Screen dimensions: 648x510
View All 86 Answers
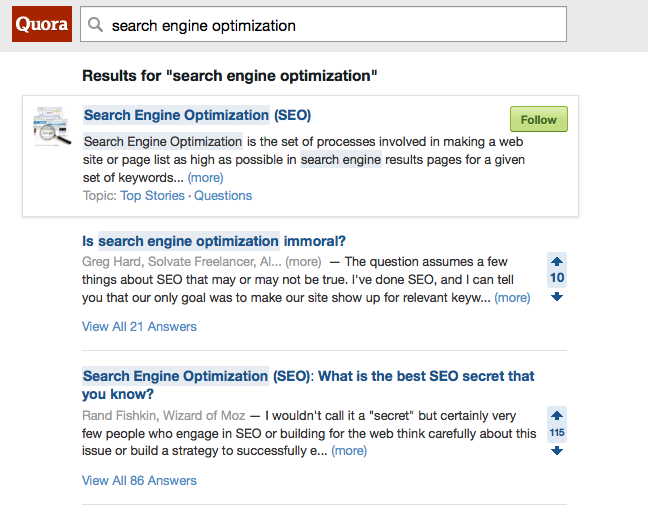[139, 480]
